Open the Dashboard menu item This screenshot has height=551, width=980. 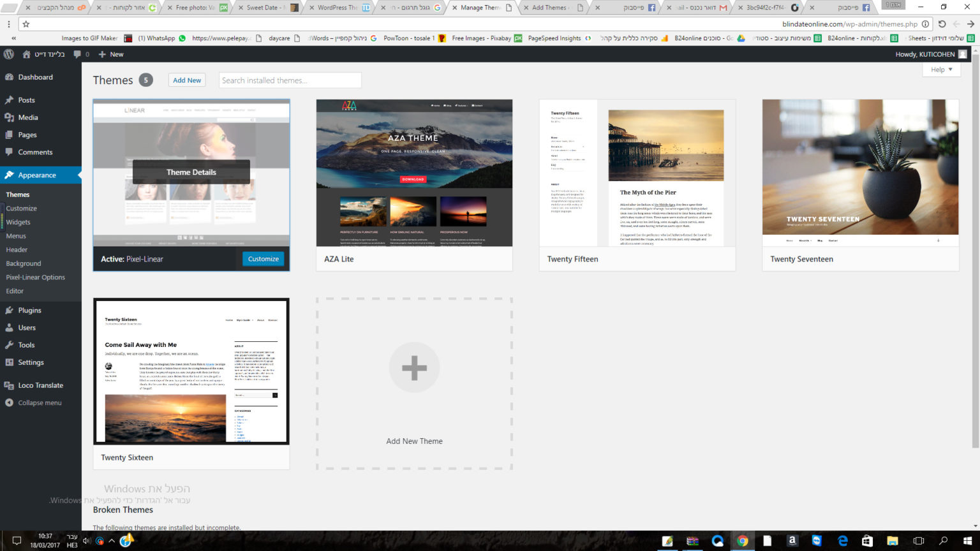pos(35,77)
